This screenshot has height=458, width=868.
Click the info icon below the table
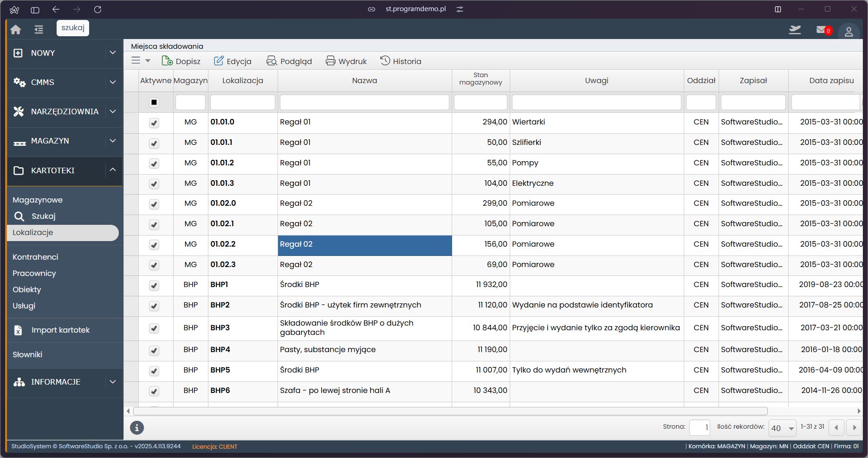tap(136, 428)
